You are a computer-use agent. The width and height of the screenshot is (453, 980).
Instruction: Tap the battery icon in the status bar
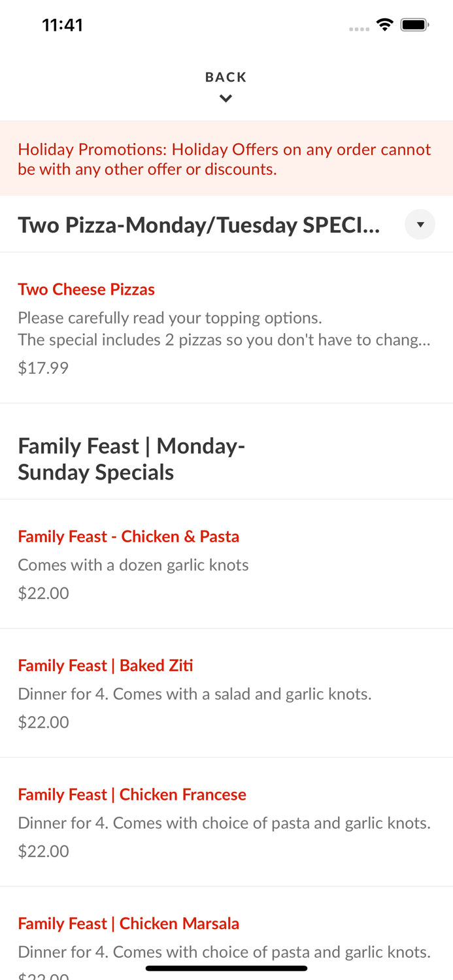click(414, 24)
